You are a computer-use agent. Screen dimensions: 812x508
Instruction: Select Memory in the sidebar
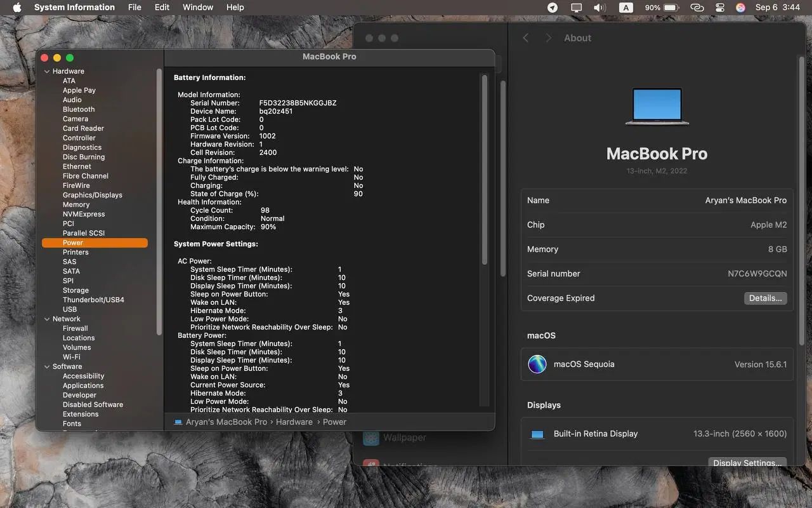click(76, 204)
